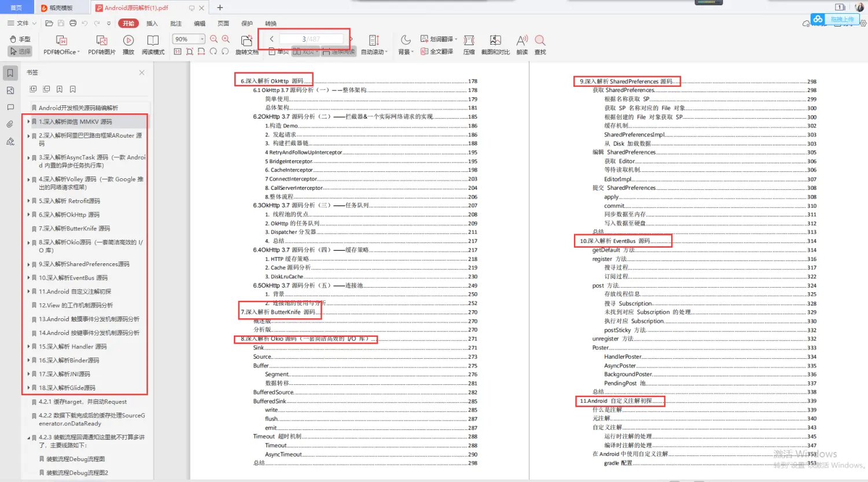Collapse all bookmarks icon
The width and height of the screenshot is (868, 482).
pos(46,89)
